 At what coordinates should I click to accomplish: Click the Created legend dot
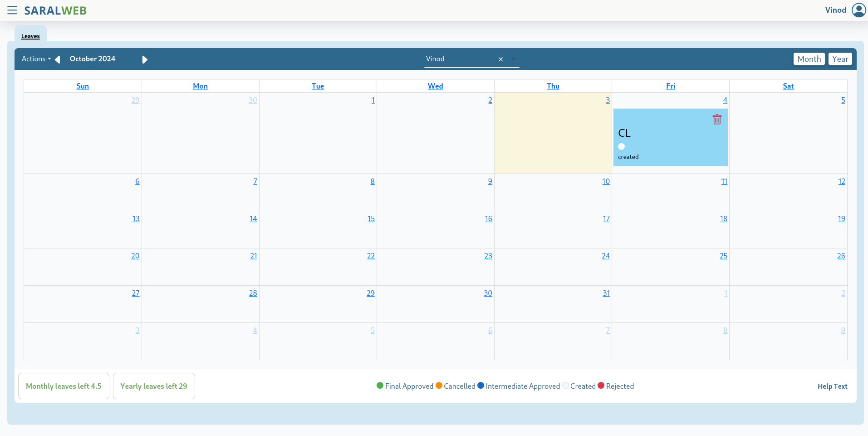[565, 386]
